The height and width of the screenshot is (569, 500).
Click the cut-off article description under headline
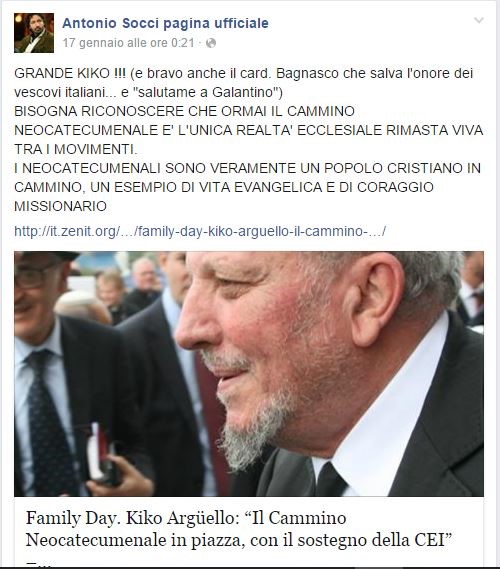pos(38,565)
